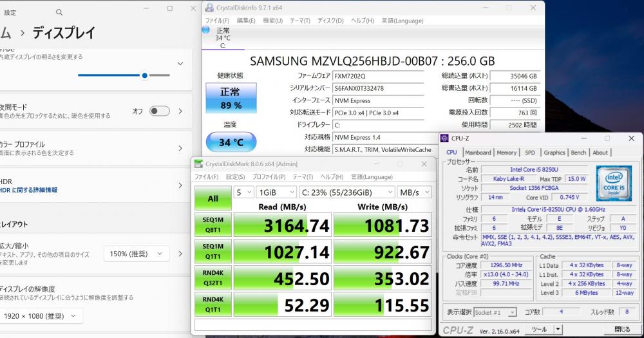Open CrystalDiskMark 設定(S) menu
Screen dimensions: 644x338
coord(235,176)
